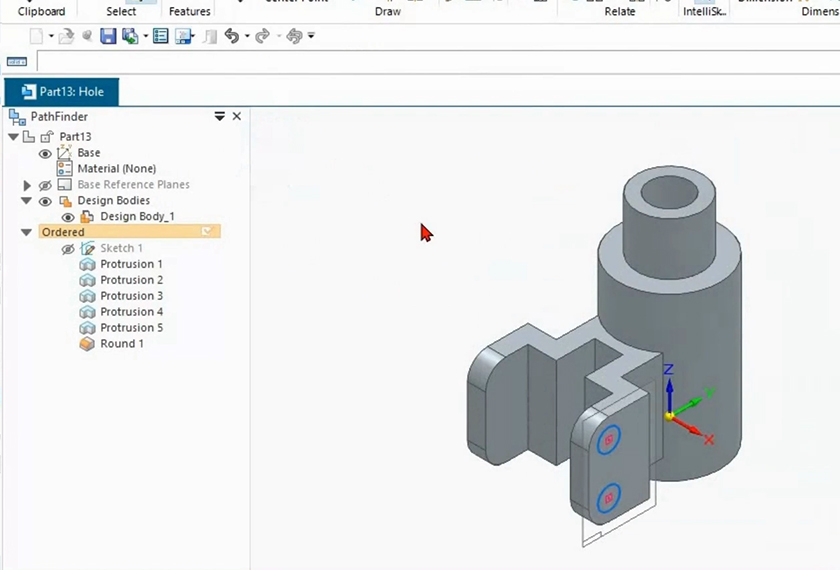This screenshot has width=840, height=570.
Task: Expand the Base Reference Planes node
Action: click(x=27, y=185)
